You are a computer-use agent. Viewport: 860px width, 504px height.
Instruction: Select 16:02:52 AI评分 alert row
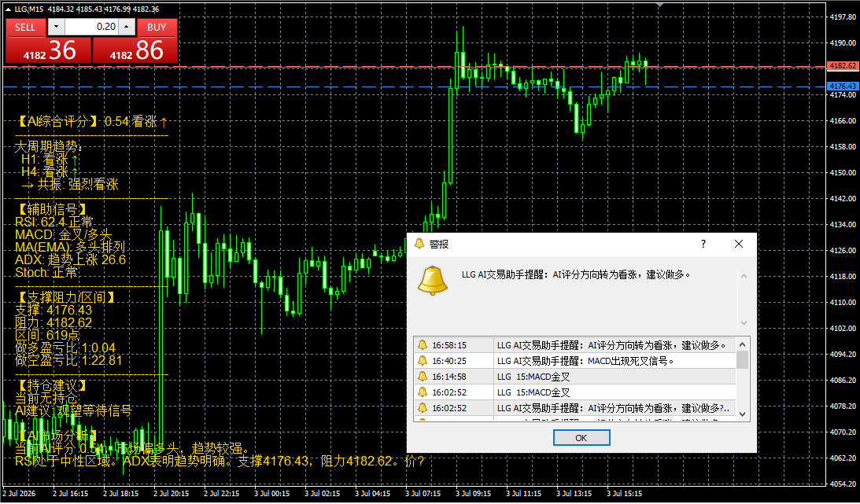(575, 408)
